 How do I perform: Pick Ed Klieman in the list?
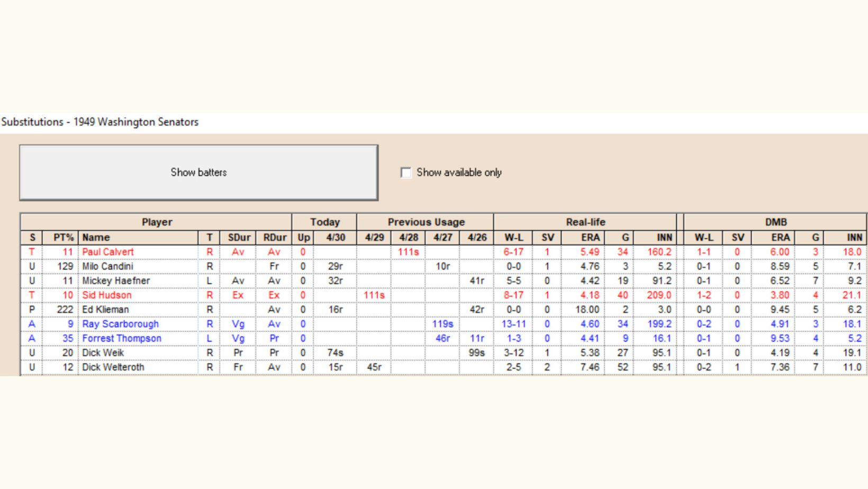[105, 309]
